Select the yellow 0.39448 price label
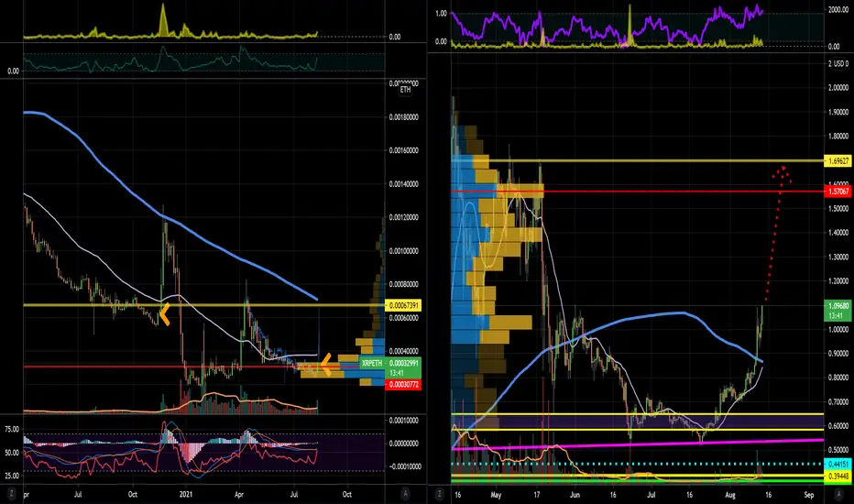 (838, 476)
